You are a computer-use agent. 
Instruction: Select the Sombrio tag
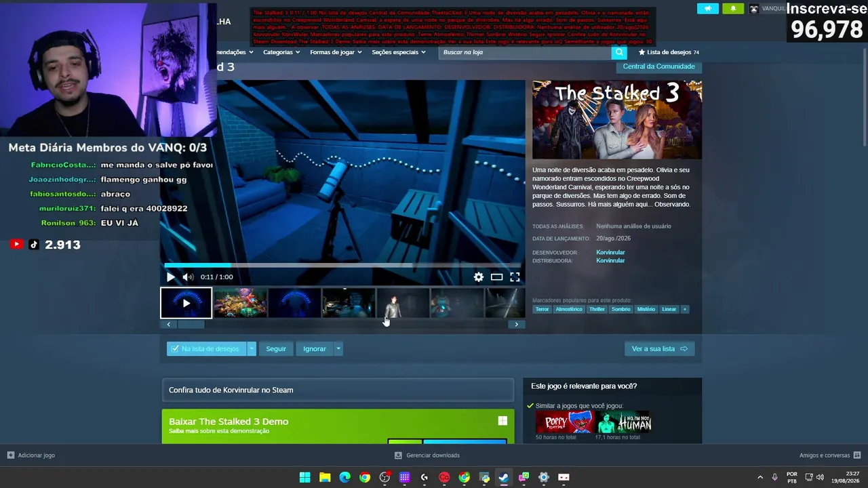[x=620, y=309]
